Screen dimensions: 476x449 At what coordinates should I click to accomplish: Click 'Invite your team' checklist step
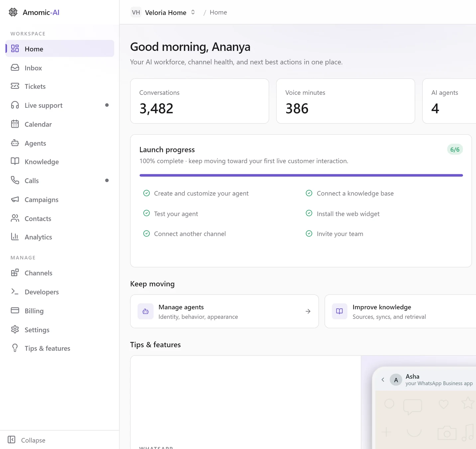[x=334, y=234]
